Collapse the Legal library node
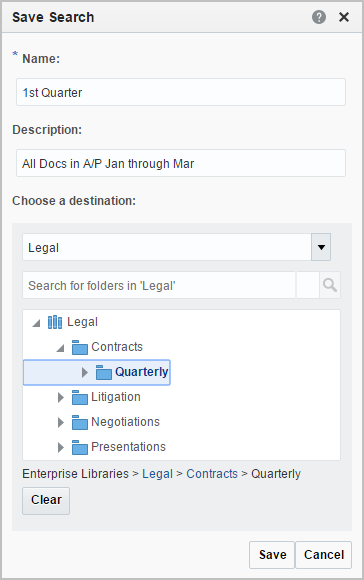The width and height of the screenshot is (364, 580). point(36,323)
